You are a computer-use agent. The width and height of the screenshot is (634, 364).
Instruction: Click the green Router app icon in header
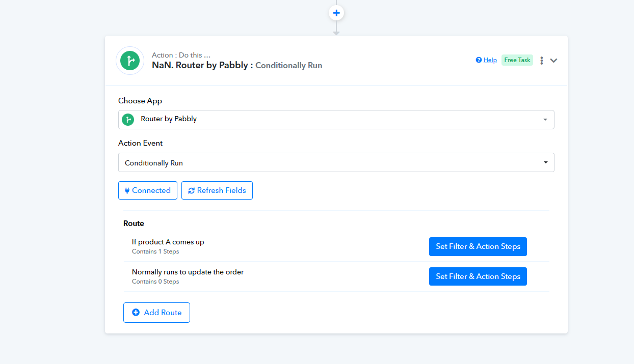point(130,61)
